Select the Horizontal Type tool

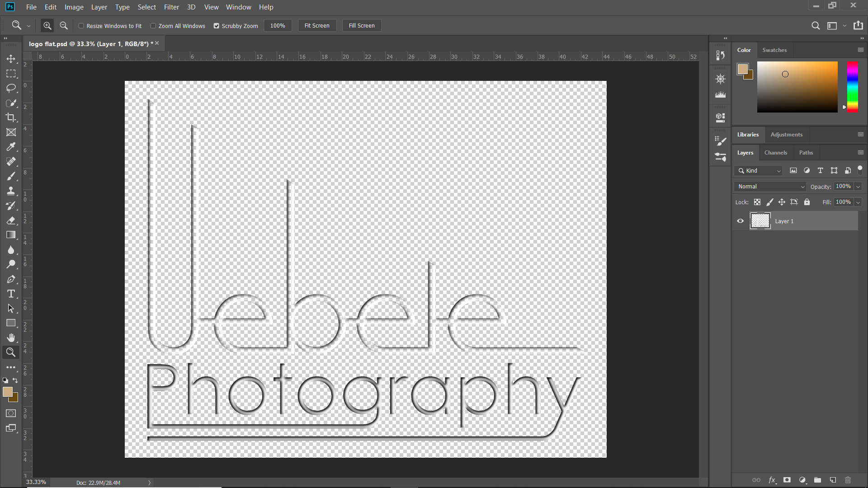coord(11,294)
